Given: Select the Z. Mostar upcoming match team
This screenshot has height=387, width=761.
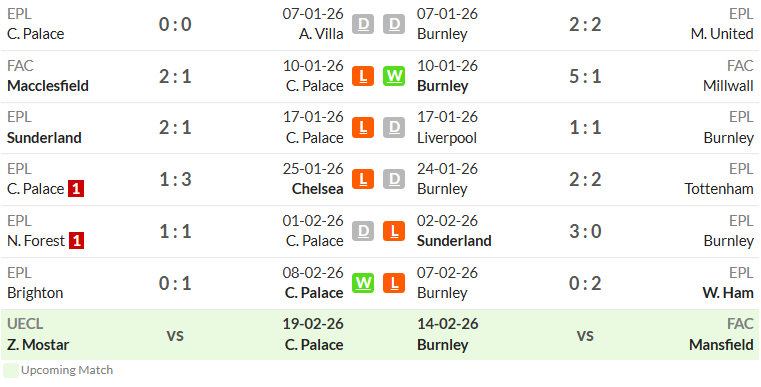Looking at the screenshot, I should tap(38, 344).
